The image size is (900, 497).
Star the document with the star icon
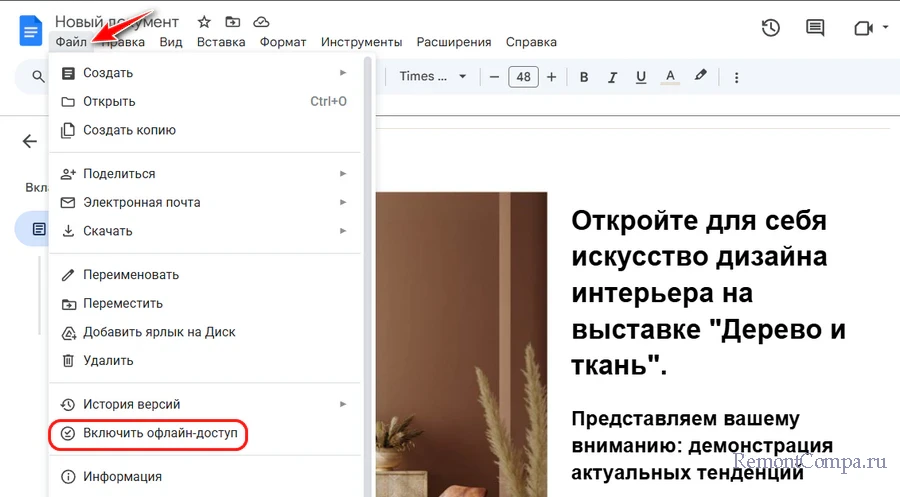point(204,22)
